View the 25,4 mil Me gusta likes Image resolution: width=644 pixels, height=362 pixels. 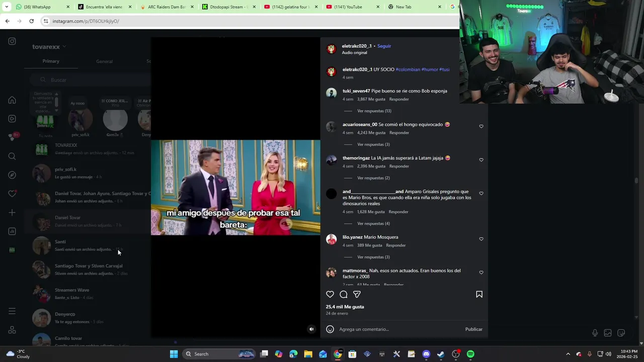point(345,307)
